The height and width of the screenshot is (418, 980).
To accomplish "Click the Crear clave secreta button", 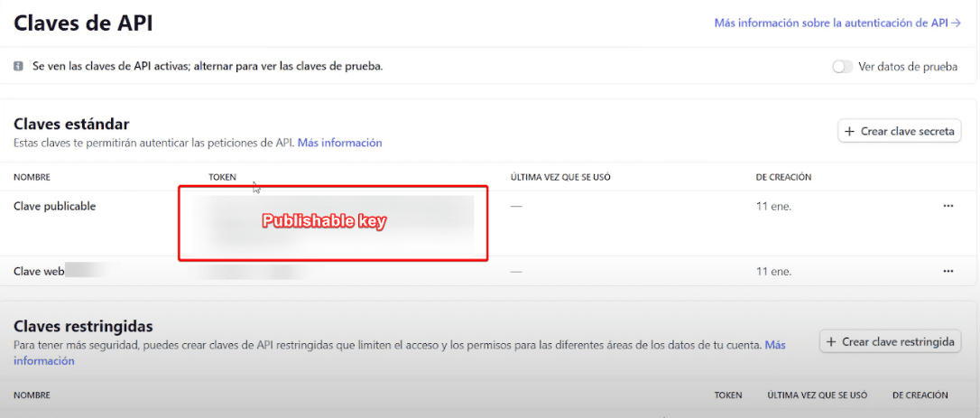I will (900, 131).
